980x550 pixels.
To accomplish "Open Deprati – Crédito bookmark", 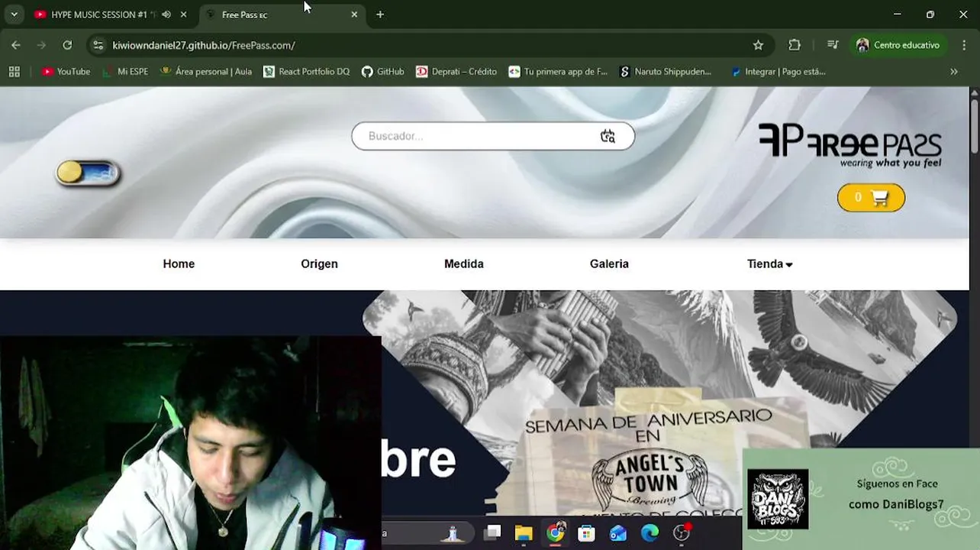I will coord(456,72).
